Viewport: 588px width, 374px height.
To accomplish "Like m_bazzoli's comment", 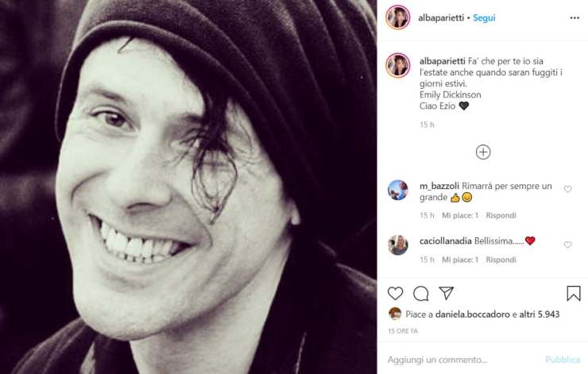I will [567, 190].
